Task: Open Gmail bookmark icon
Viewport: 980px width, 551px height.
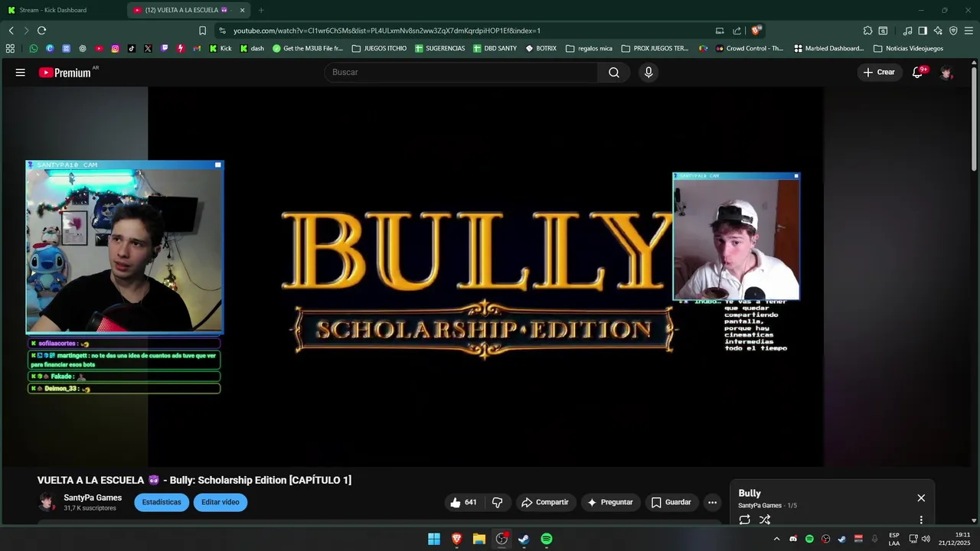Action: pos(197,48)
